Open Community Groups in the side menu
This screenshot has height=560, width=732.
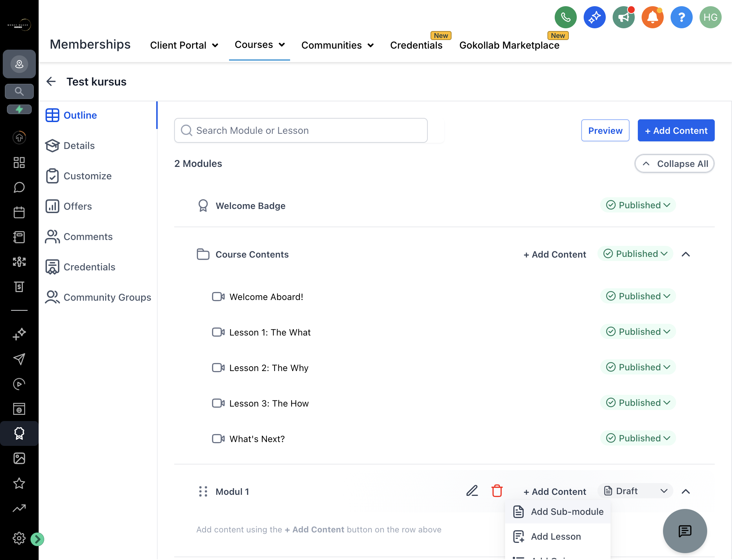98,297
